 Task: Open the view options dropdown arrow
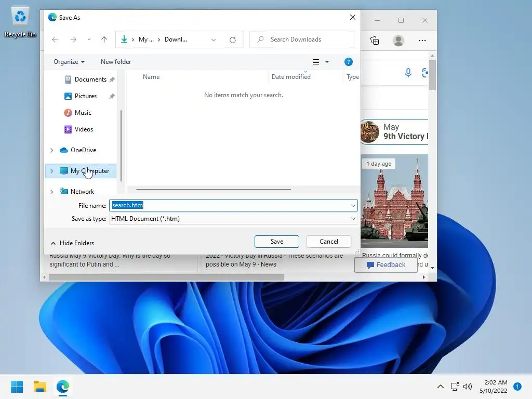[x=327, y=62]
